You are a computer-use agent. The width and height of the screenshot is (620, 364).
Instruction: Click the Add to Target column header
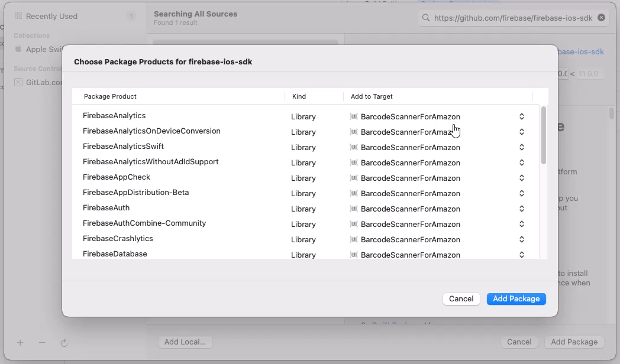(372, 96)
